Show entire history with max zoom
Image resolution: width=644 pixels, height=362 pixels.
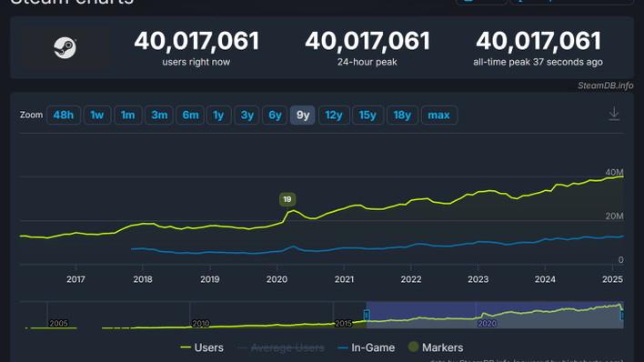coord(439,115)
